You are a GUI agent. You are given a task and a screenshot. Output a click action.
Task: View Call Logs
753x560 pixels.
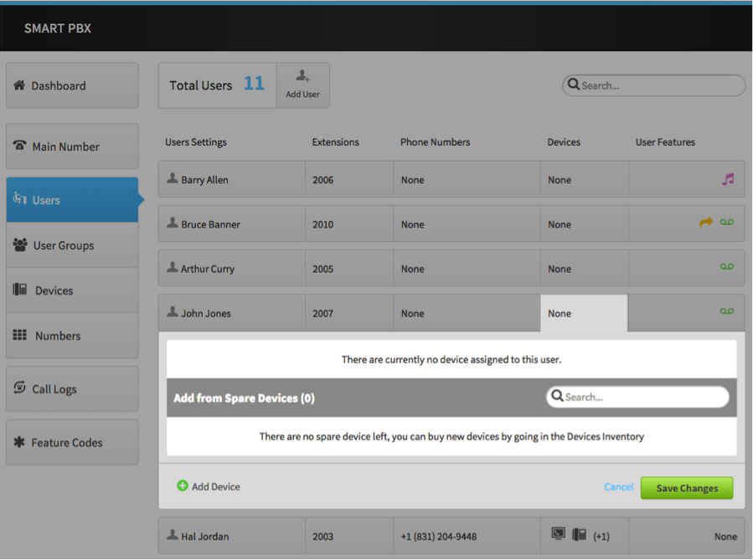coord(72,388)
